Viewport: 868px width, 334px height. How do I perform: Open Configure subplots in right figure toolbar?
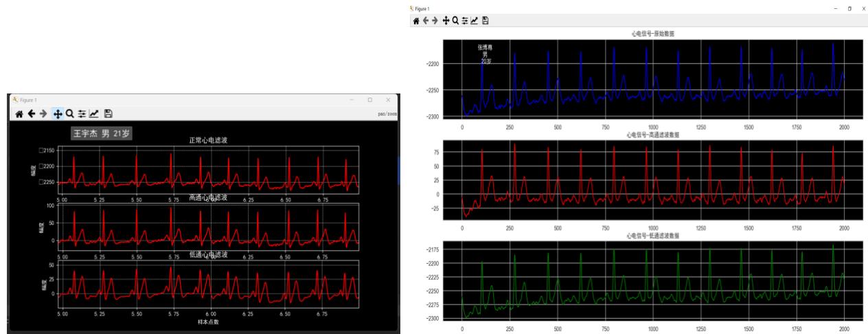coord(465,21)
